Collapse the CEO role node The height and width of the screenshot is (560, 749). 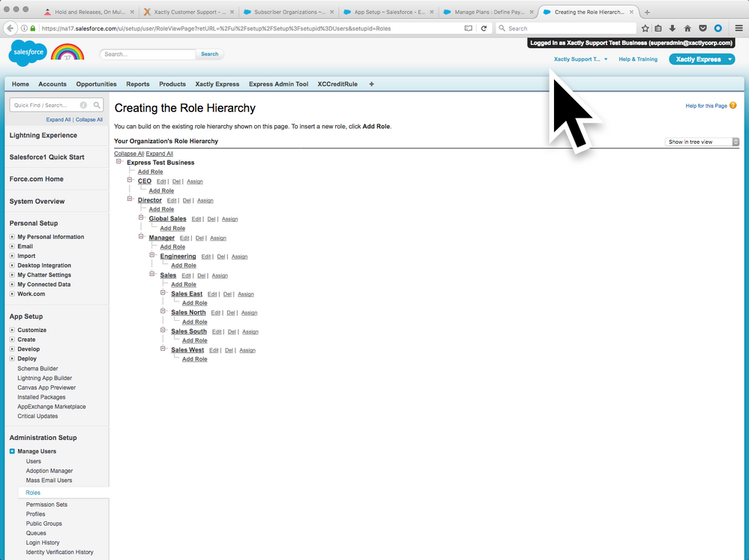(x=130, y=180)
